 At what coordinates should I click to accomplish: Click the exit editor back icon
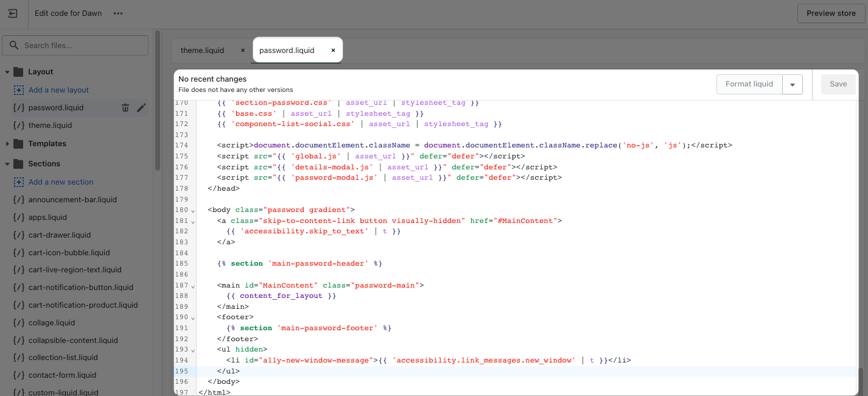click(13, 13)
